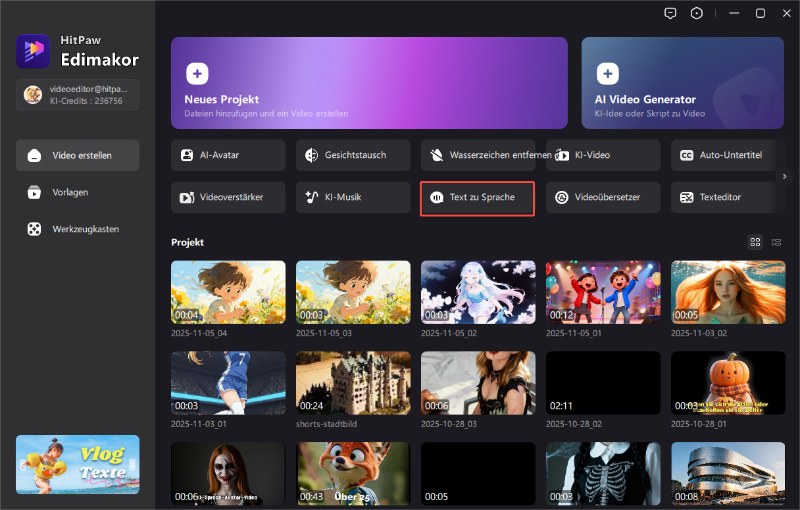
Task: Open the AI-Avatar tool
Action: (x=228, y=155)
